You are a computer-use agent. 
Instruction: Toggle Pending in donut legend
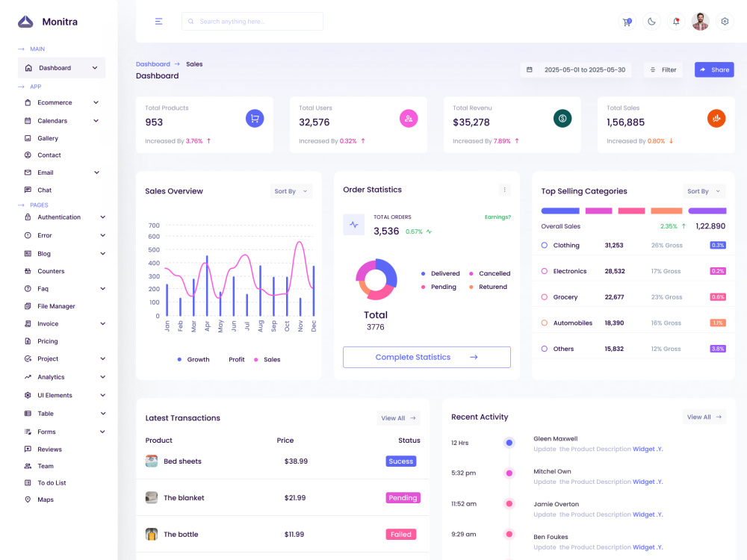(438, 287)
